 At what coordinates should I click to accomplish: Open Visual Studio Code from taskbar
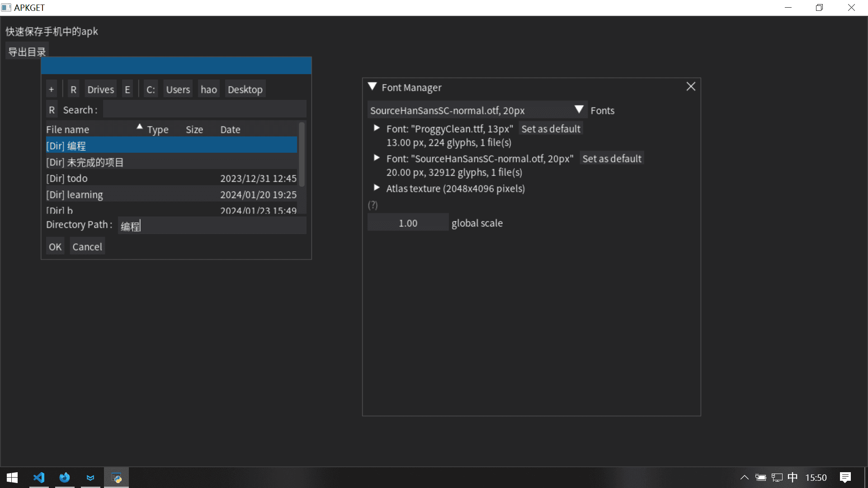pos(39,478)
